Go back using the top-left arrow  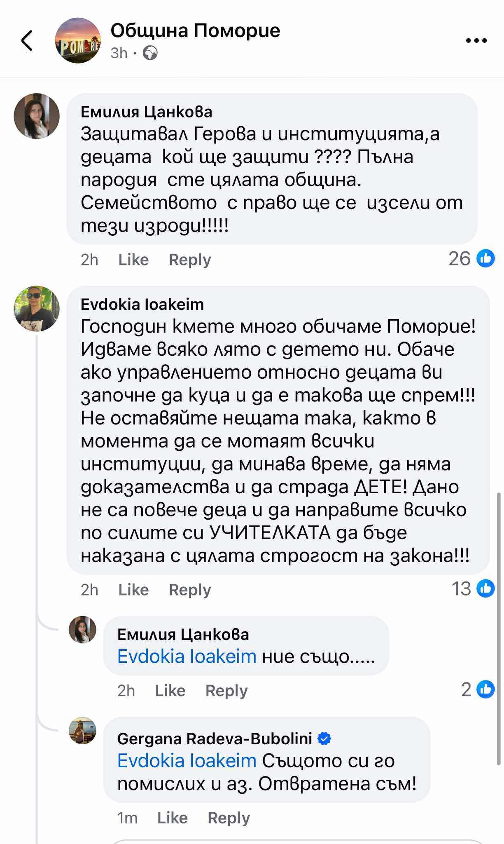pyautogui.click(x=27, y=40)
